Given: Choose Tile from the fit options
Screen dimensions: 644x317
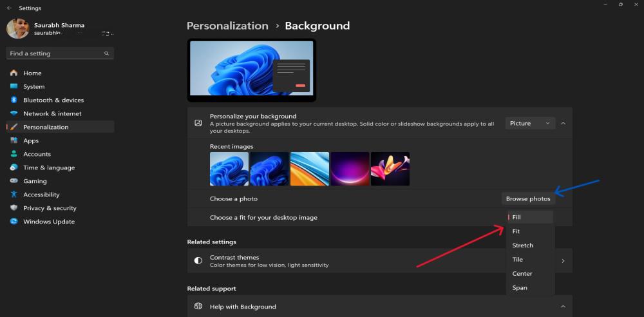Looking at the screenshot, I should pyautogui.click(x=530, y=260).
